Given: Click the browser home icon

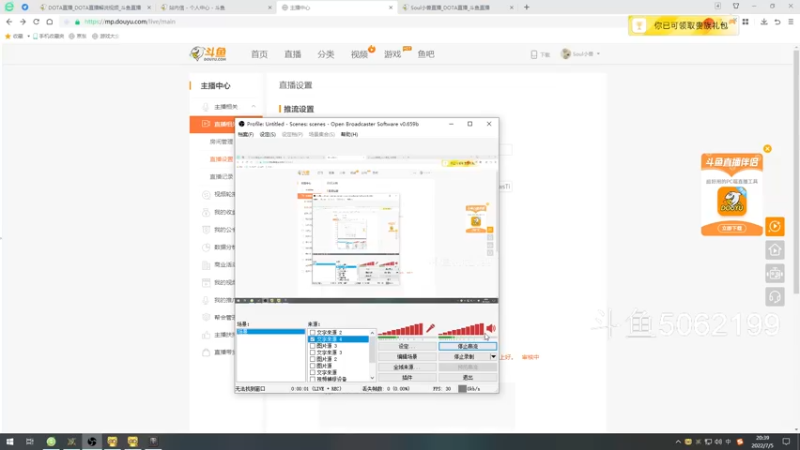Looking at the screenshot, I should click(49, 21).
